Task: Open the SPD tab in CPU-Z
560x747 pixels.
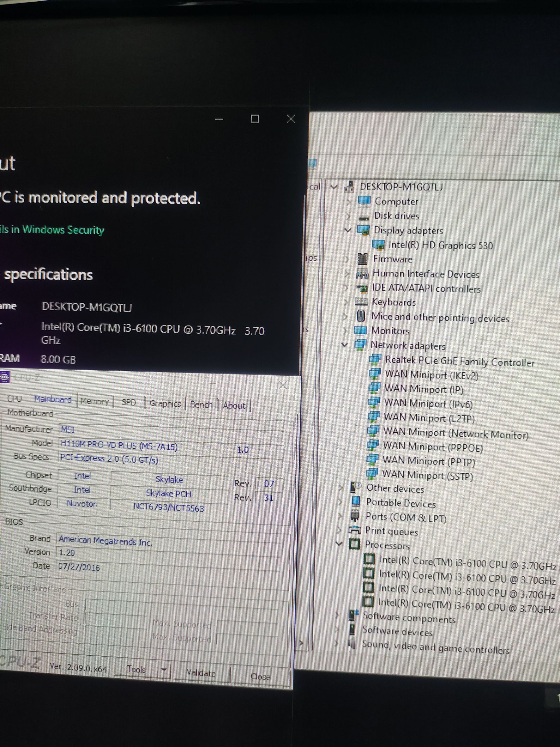Action: 129,402
